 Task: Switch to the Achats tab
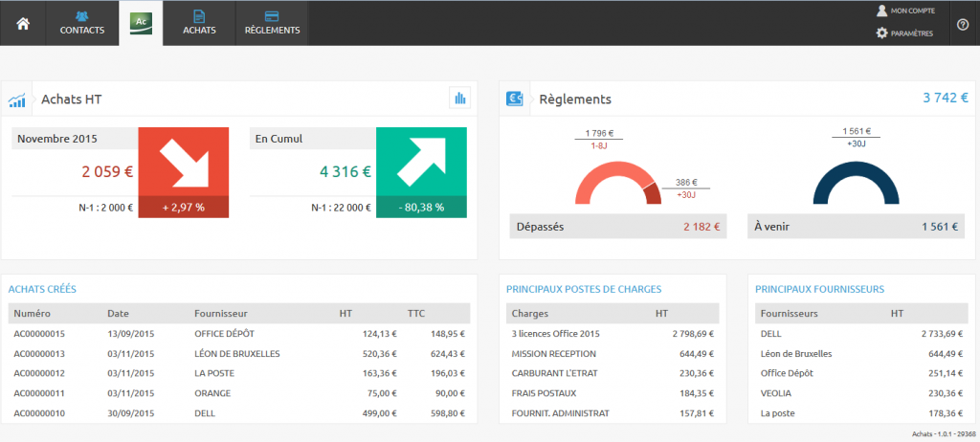point(200,23)
